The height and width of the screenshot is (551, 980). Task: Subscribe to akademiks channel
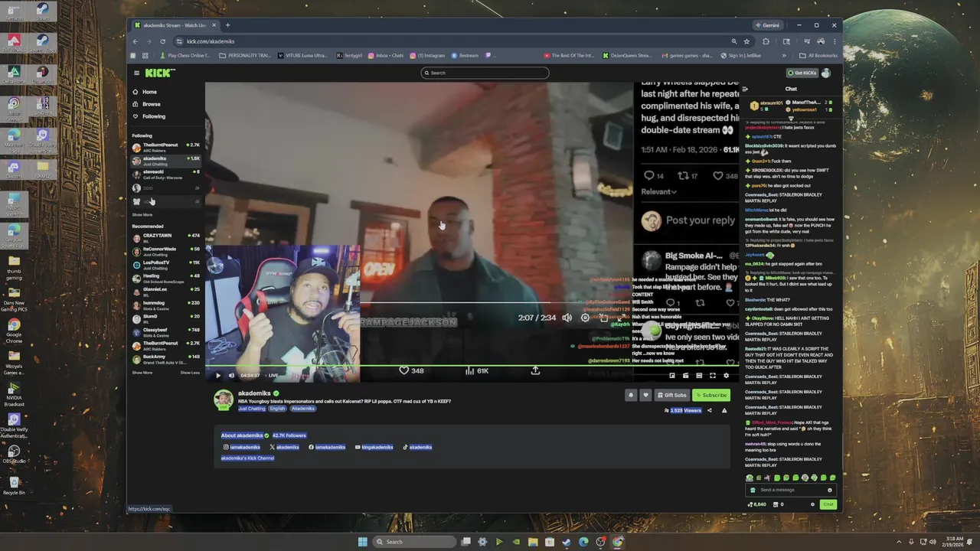tap(711, 395)
